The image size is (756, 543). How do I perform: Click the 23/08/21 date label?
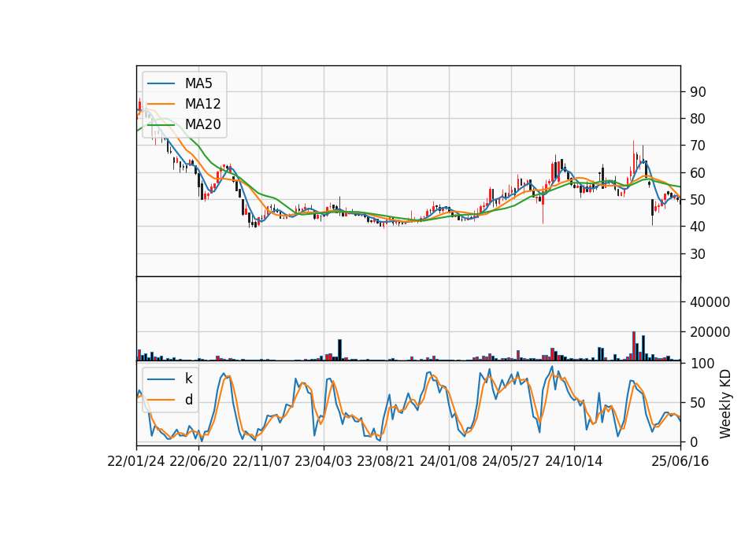[386, 461]
